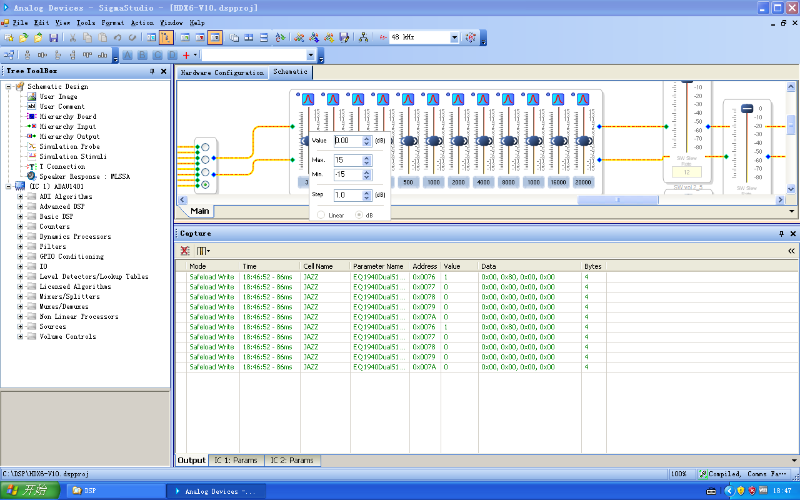Click the letter D toolbar button
The height and width of the screenshot is (500, 800).
point(172,55)
